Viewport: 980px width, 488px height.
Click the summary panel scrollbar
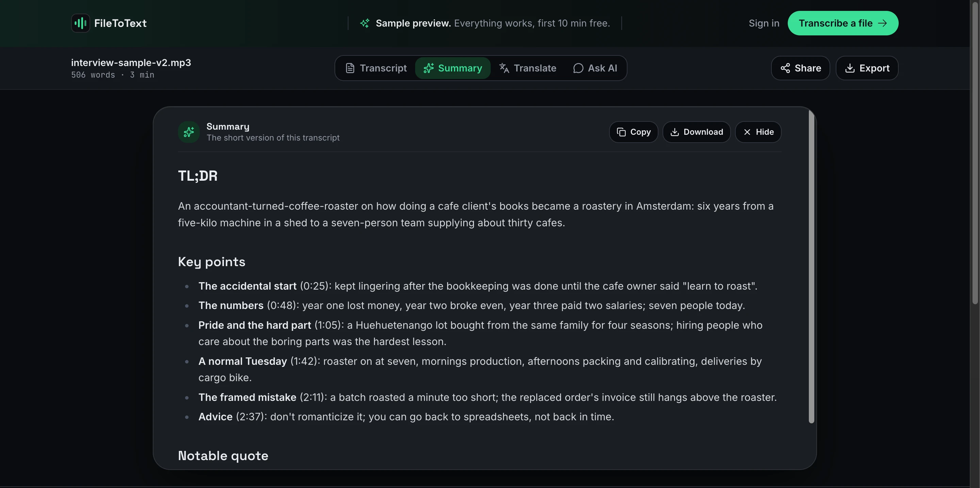(811, 266)
